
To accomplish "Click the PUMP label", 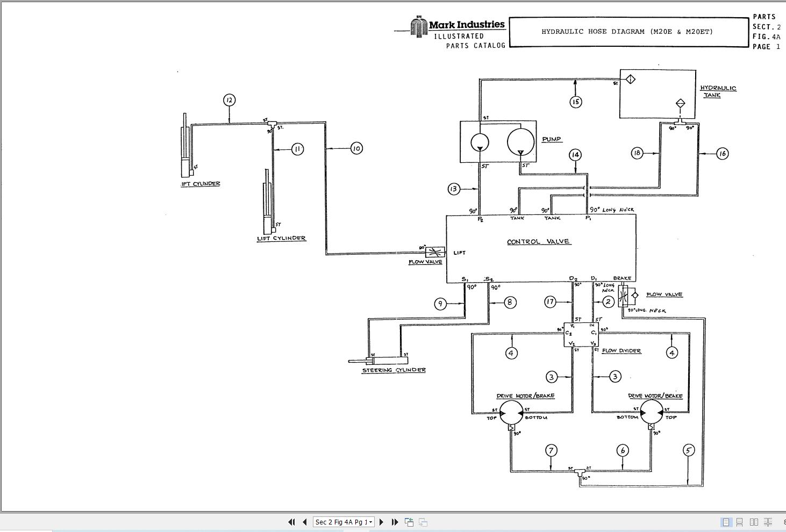I will click(x=552, y=139).
